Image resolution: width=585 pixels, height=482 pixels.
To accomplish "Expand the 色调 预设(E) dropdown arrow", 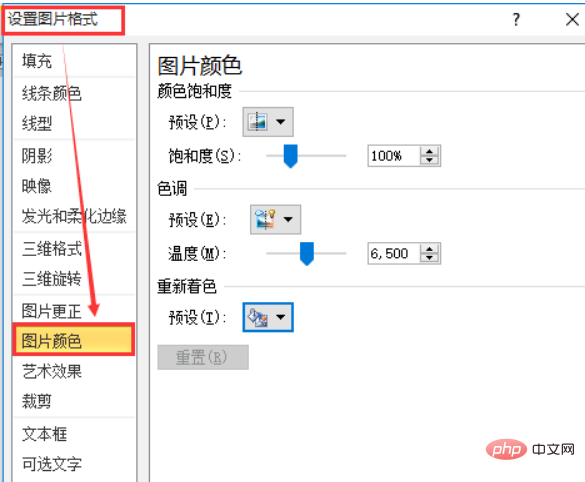I will coord(288,219).
